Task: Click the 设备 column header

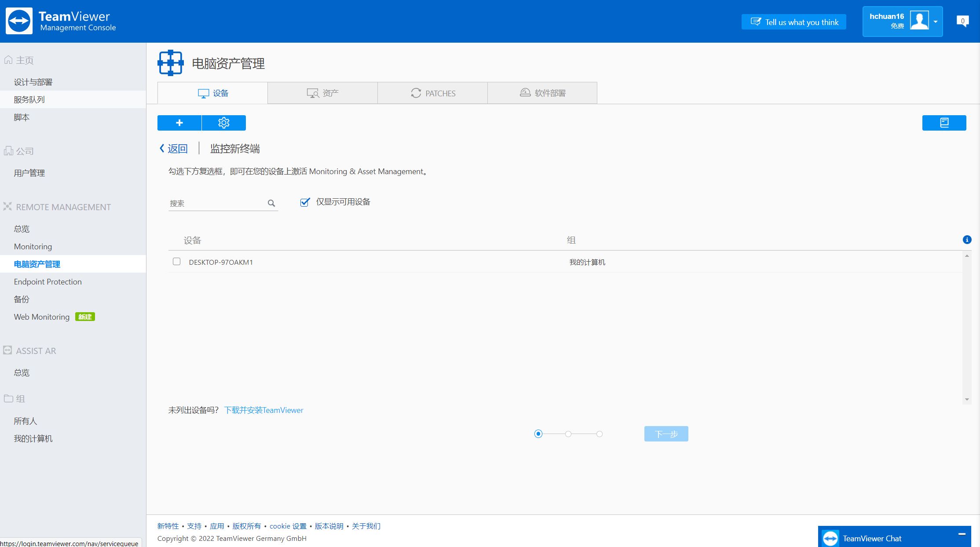Action: [x=192, y=240]
